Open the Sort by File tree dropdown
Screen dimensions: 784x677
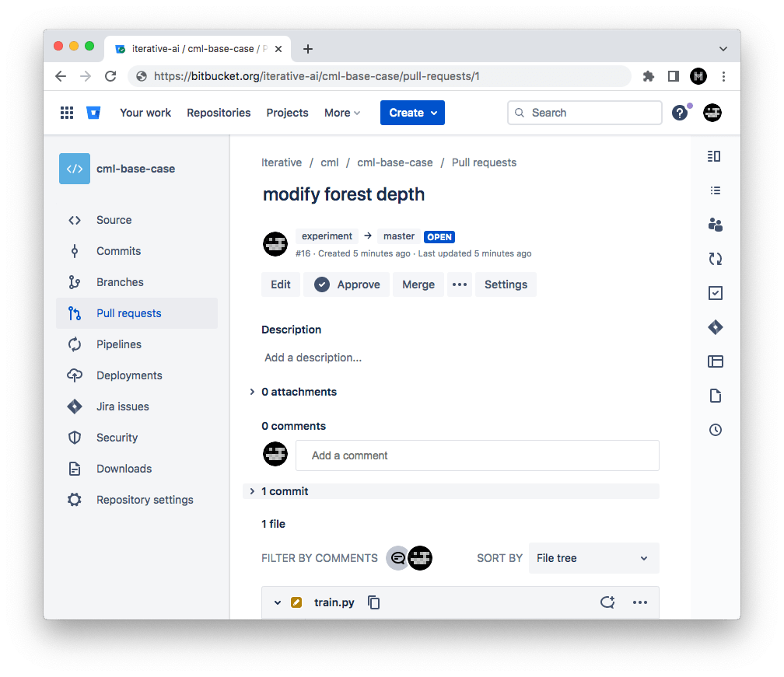coord(593,558)
